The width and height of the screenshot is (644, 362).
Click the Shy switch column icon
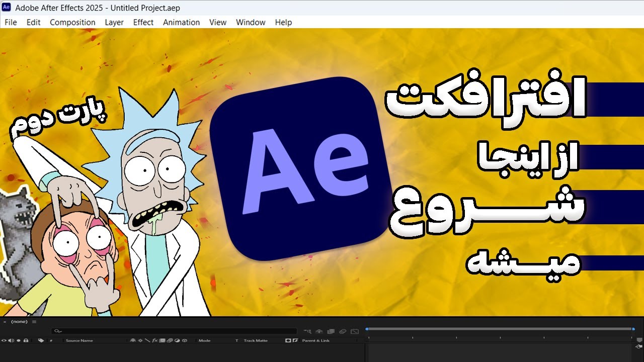pyautogui.click(x=133, y=340)
